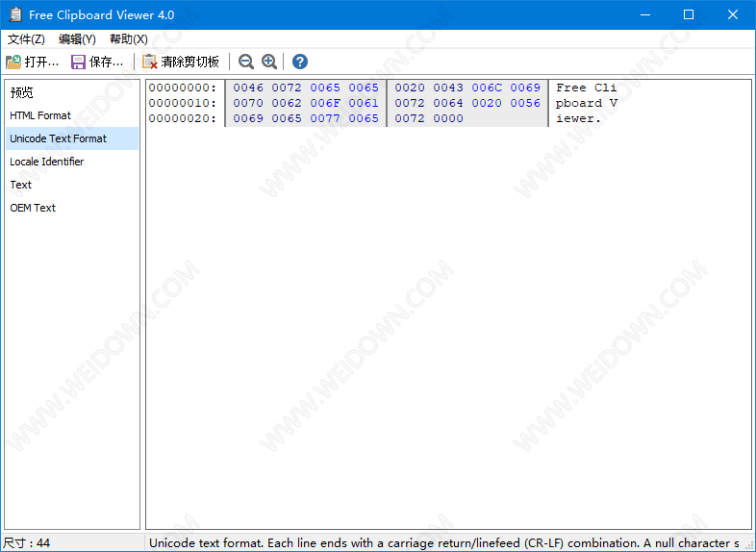The height and width of the screenshot is (552, 756).
Task: Click offset 00000000: in hex view
Action: (x=183, y=88)
